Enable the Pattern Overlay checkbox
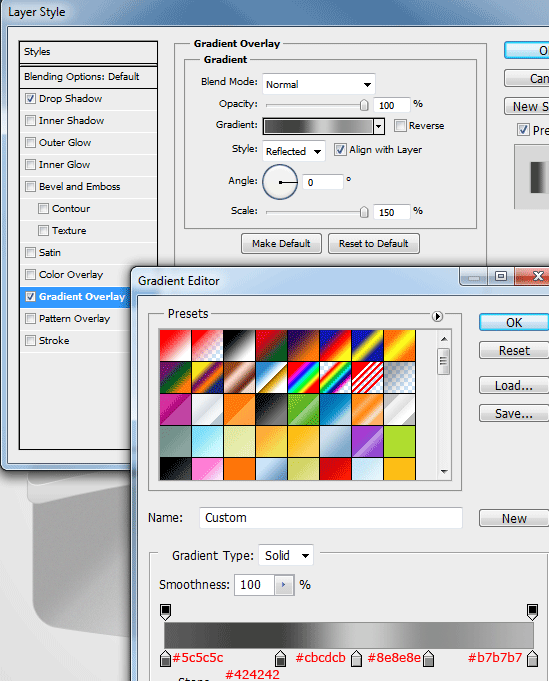This screenshot has height=681, width=549. click(x=30, y=318)
